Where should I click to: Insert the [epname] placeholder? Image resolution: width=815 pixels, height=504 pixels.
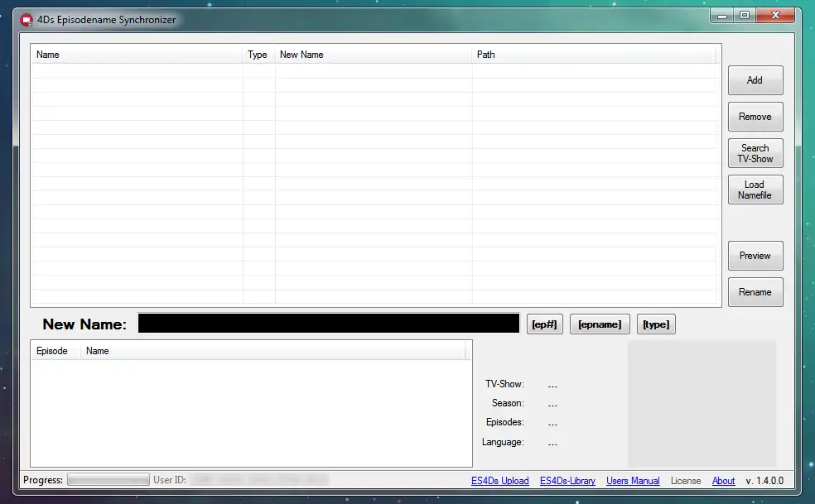click(x=600, y=324)
